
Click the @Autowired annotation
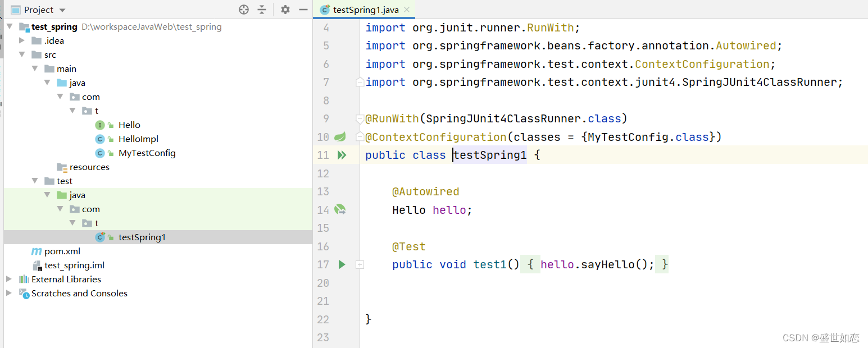pos(426,191)
